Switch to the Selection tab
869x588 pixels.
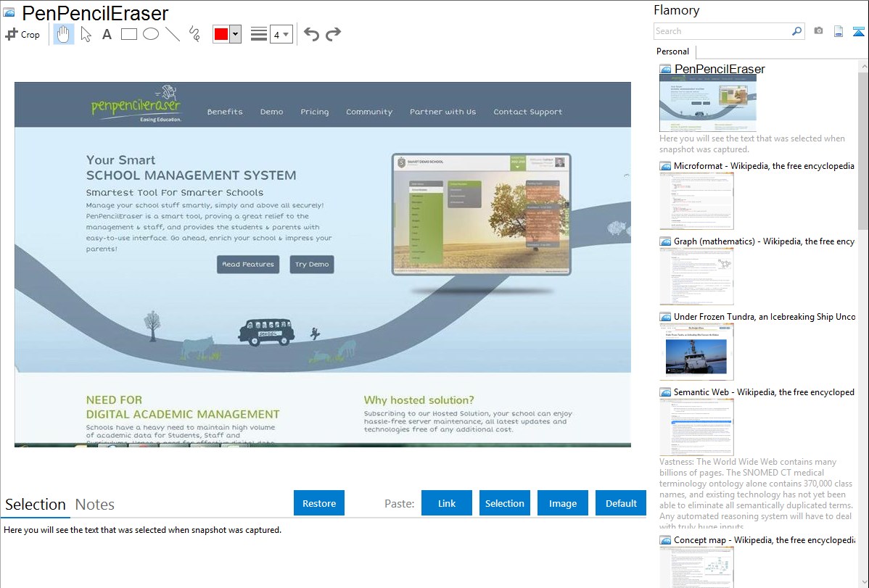coord(36,505)
